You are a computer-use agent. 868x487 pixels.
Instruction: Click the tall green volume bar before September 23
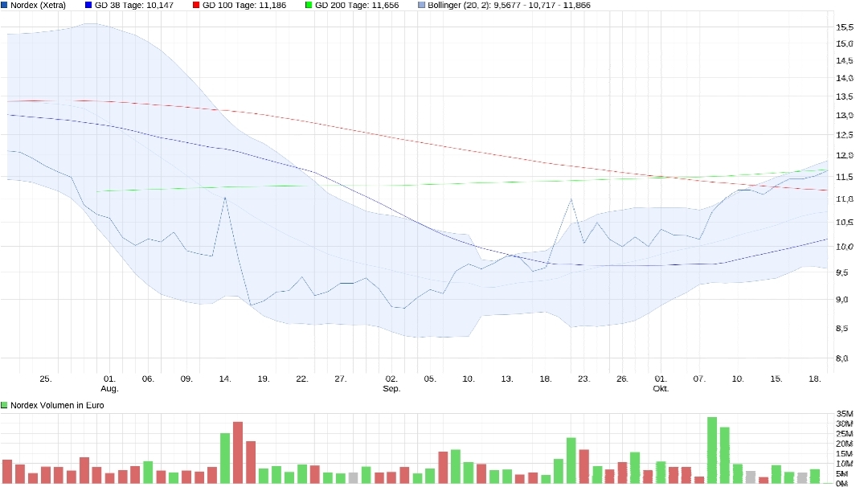(571, 460)
